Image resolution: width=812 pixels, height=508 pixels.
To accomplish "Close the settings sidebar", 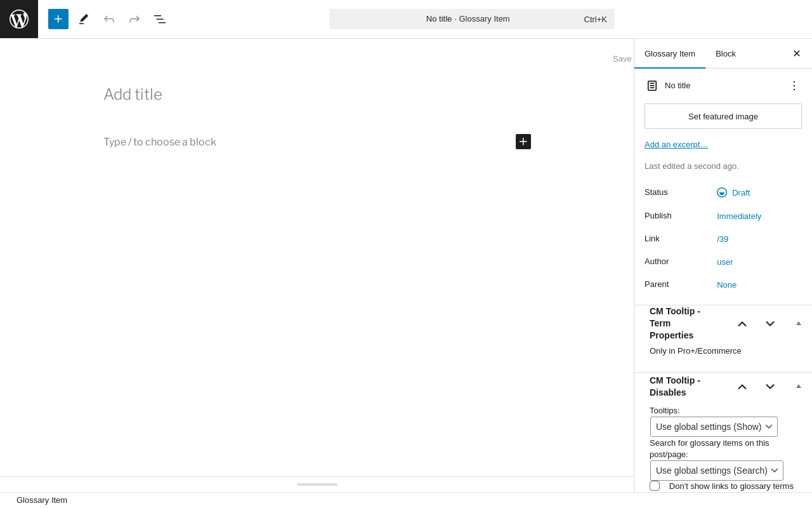I will click(797, 53).
